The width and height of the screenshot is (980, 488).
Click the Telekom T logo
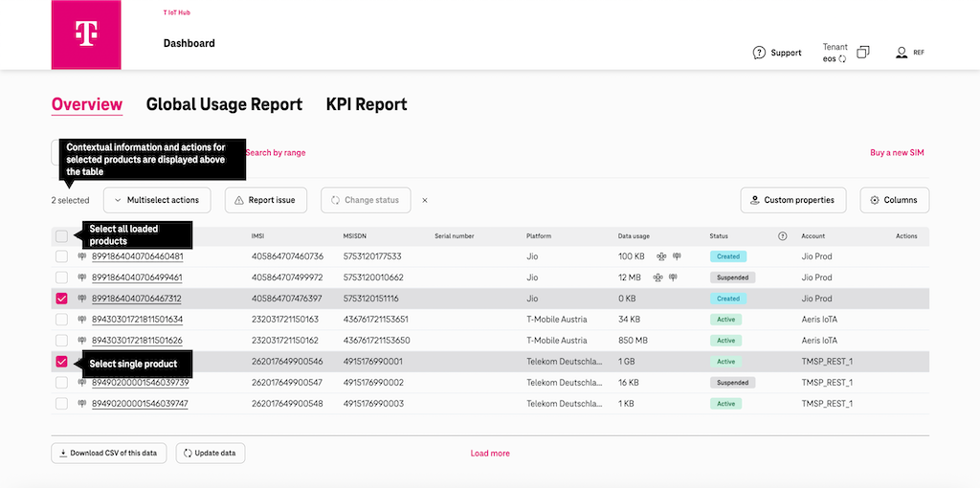[86, 34]
